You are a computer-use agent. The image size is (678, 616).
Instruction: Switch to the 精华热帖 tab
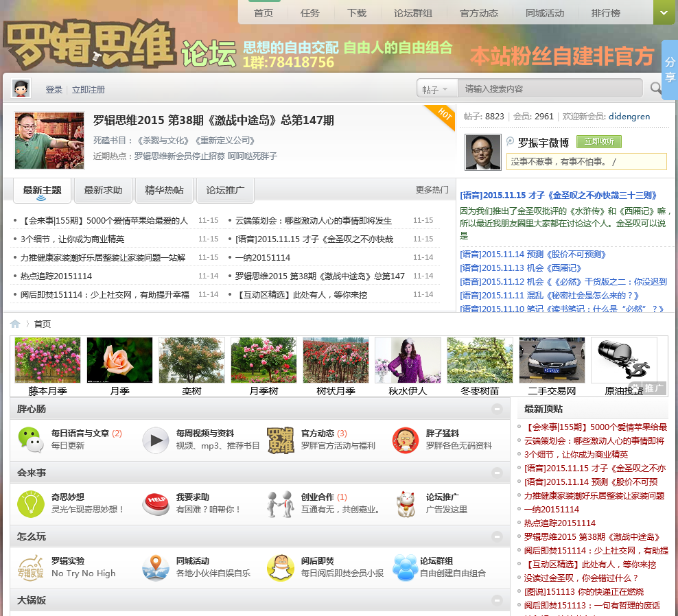pos(164,190)
